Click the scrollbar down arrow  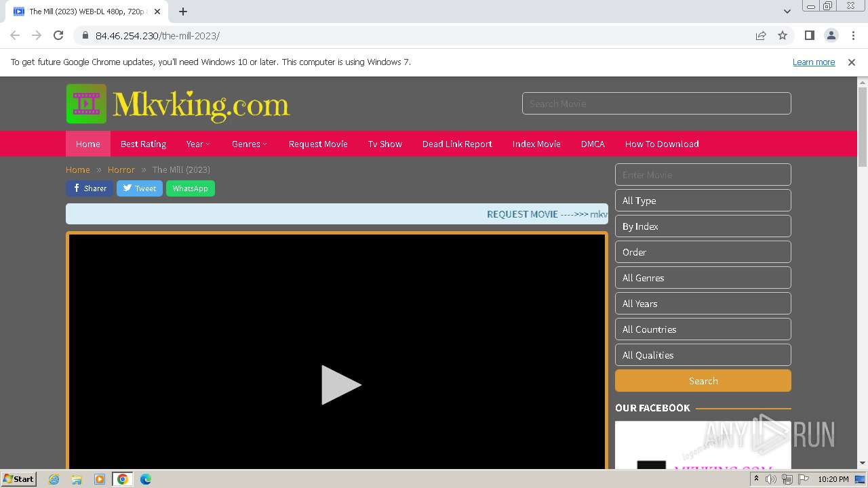[x=863, y=464]
